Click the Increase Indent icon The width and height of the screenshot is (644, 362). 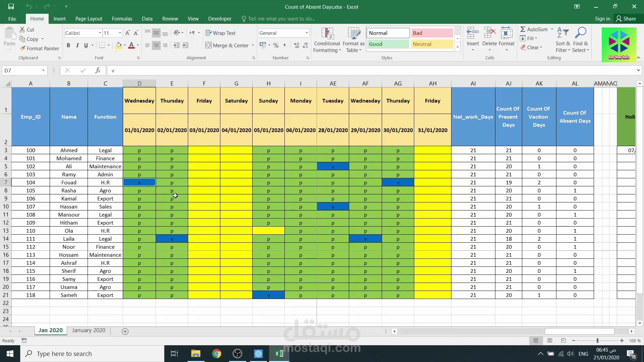point(185,45)
